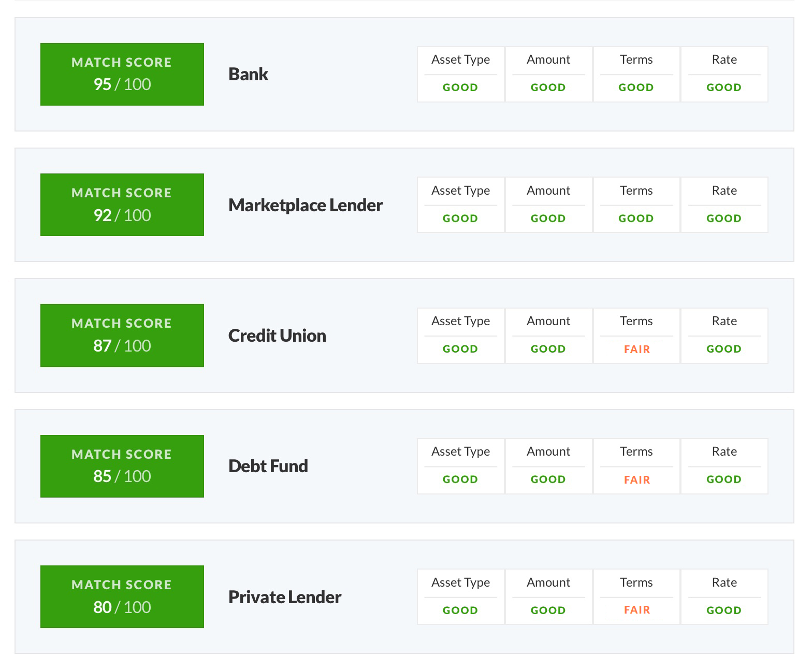Select Credit Union's Asset Type cell
The width and height of the screenshot is (812, 670).
click(x=460, y=336)
